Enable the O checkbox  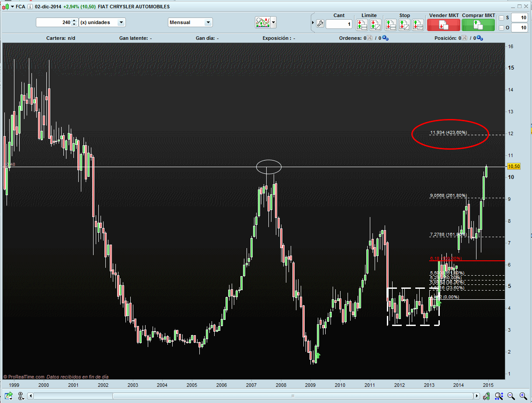[501, 28]
